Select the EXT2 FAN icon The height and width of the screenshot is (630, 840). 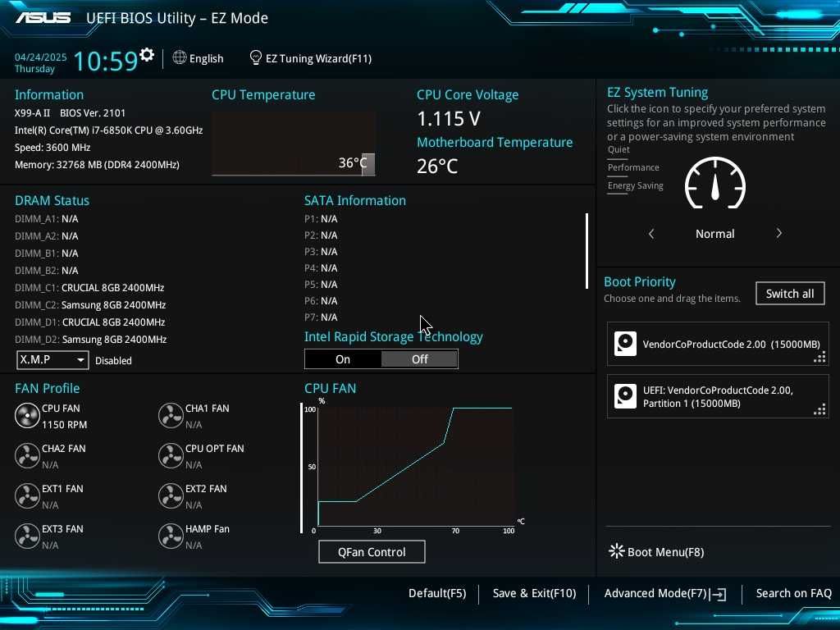point(171,496)
